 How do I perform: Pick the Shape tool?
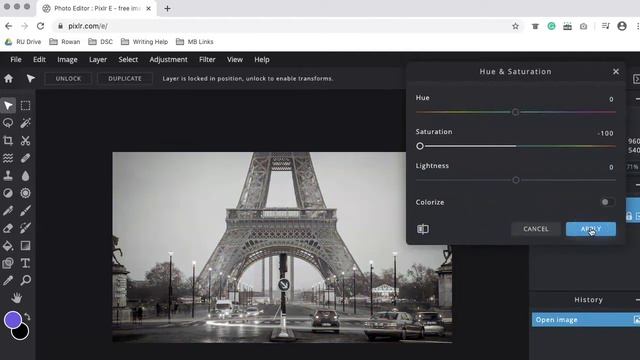coord(8,263)
